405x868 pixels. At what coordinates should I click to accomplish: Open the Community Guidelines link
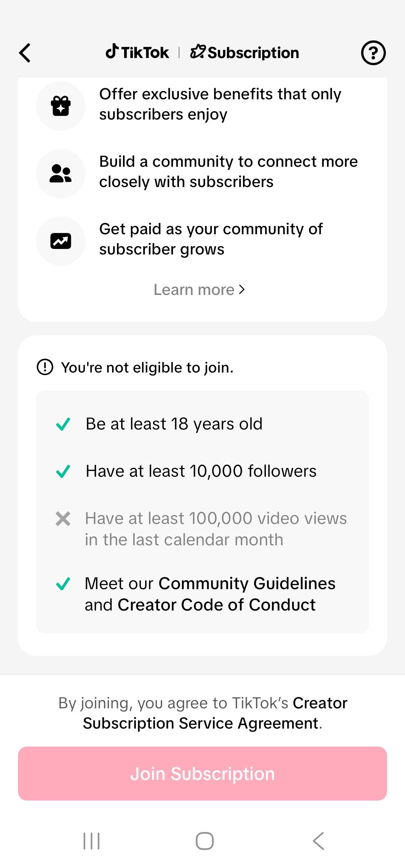point(247,584)
